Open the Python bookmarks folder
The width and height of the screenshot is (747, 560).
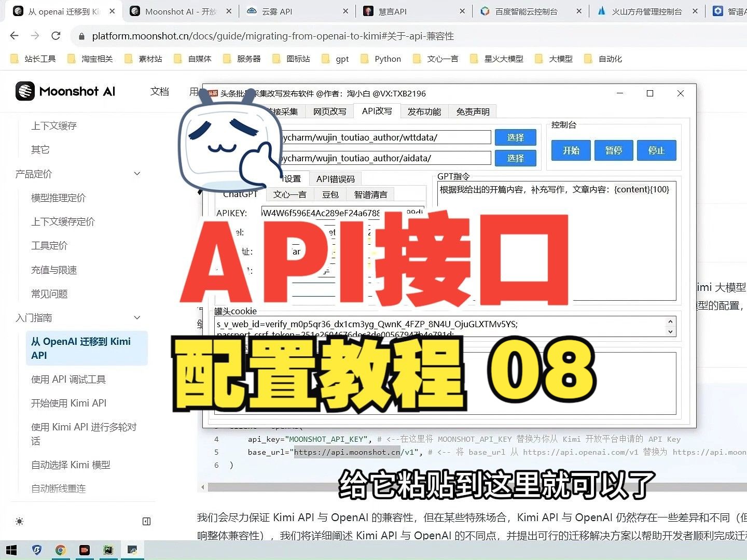coord(381,59)
